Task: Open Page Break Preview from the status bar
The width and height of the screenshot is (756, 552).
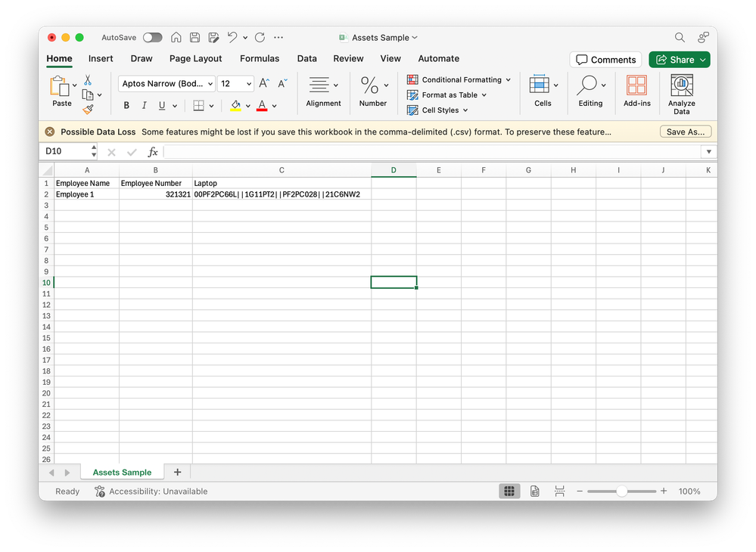Action: (559, 491)
